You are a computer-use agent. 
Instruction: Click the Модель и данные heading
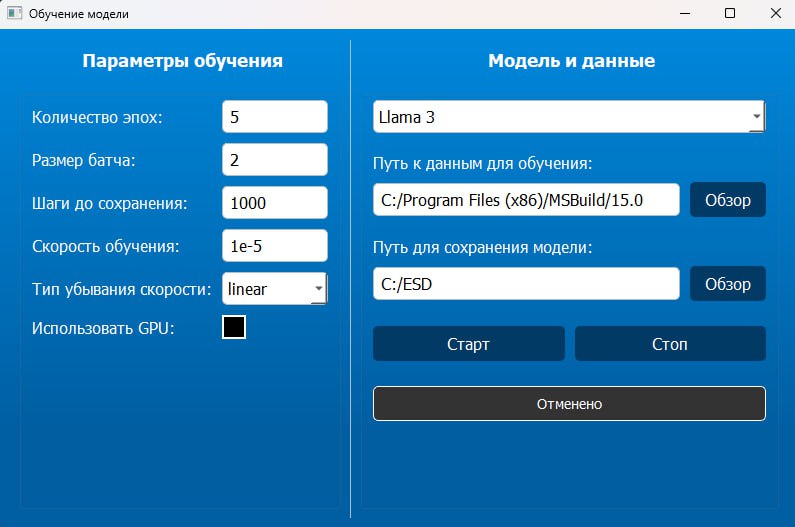(571, 61)
